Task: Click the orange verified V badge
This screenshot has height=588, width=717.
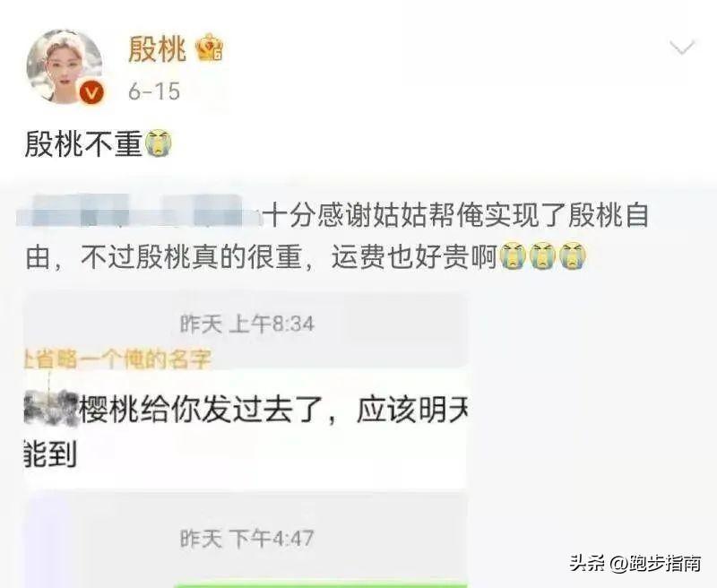Action: point(92,93)
